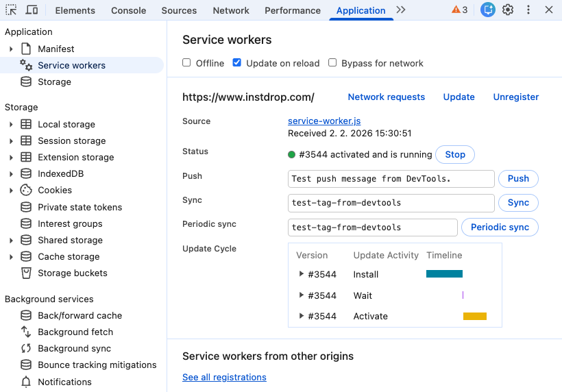
Task: Activate the inspect element picker icon
Action: (11, 10)
